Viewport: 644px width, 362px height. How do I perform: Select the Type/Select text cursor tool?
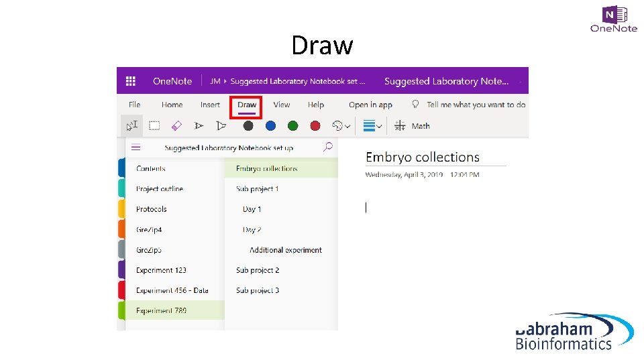click(132, 125)
